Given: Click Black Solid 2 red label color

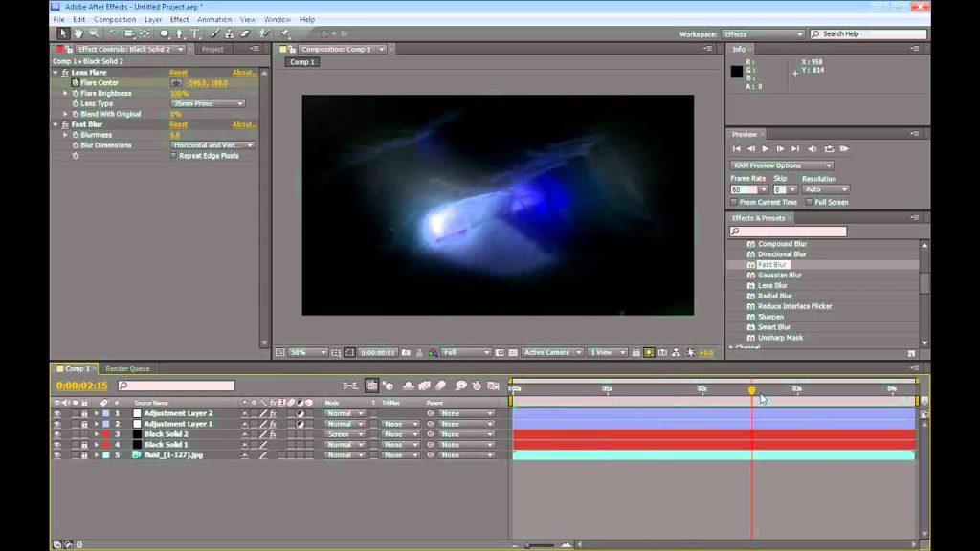Looking at the screenshot, I should [x=106, y=434].
